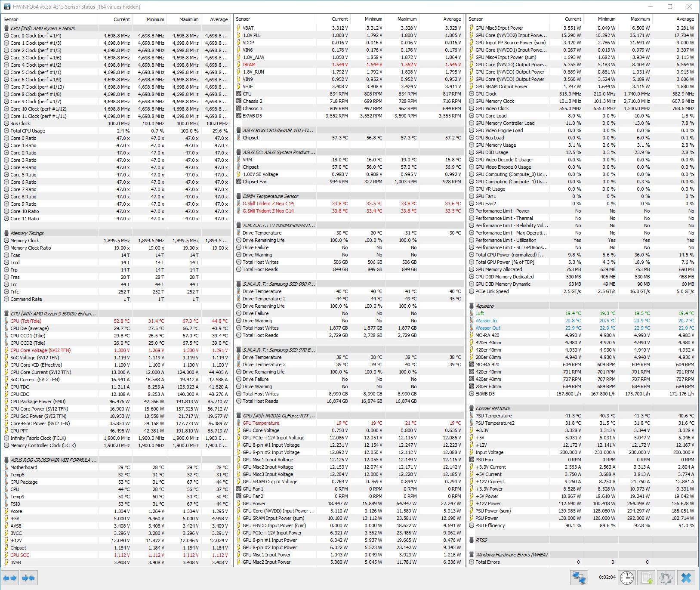Click the lightning icon beside CPU PPT

(6, 431)
